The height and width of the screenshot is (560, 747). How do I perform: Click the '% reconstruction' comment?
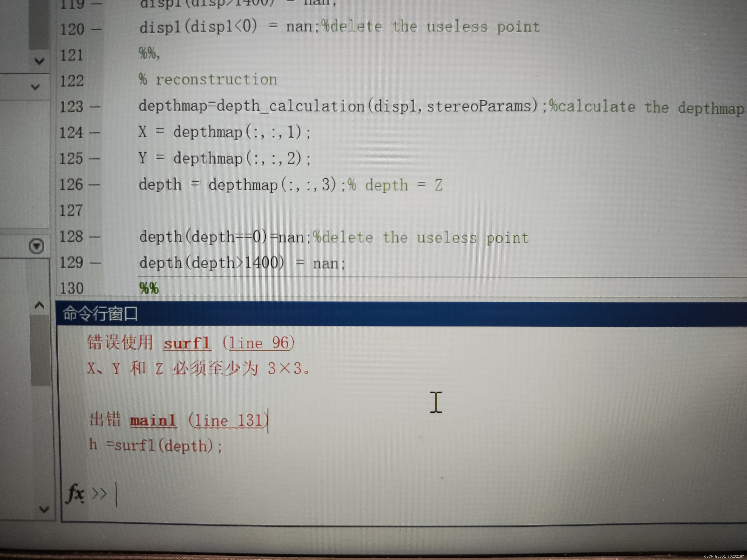[208, 80]
